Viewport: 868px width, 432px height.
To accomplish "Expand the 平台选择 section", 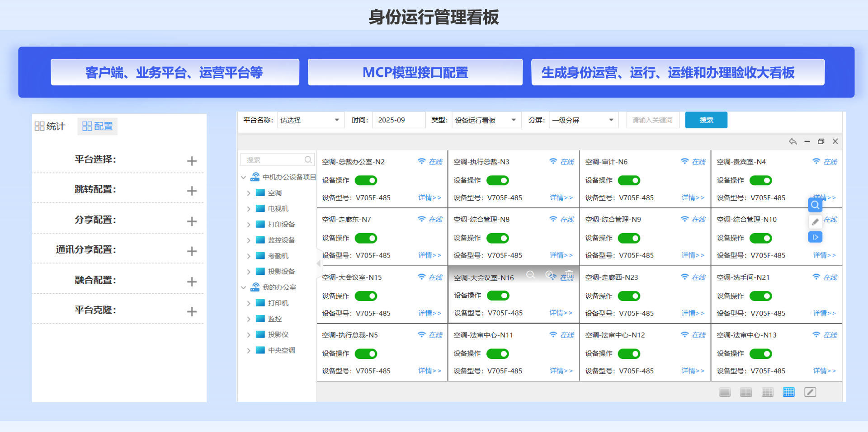I will coord(192,161).
